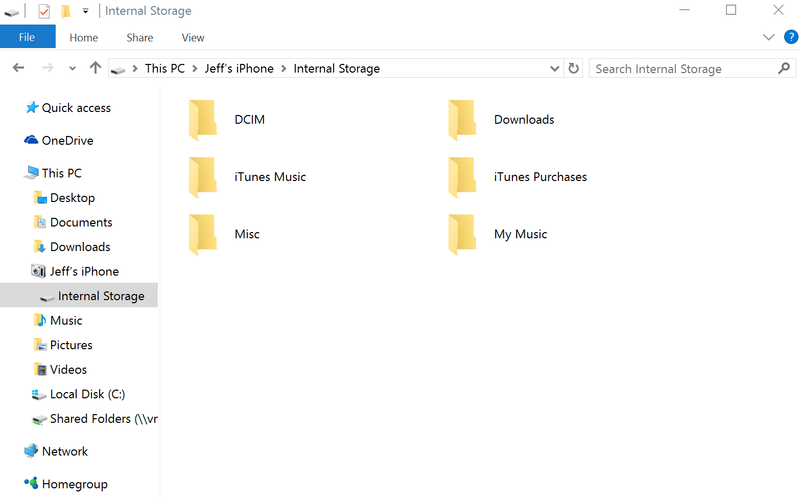The width and height of the screenshot is (800, 498).
Task: Select the DCIM folder name text
Action: point(249,119)
